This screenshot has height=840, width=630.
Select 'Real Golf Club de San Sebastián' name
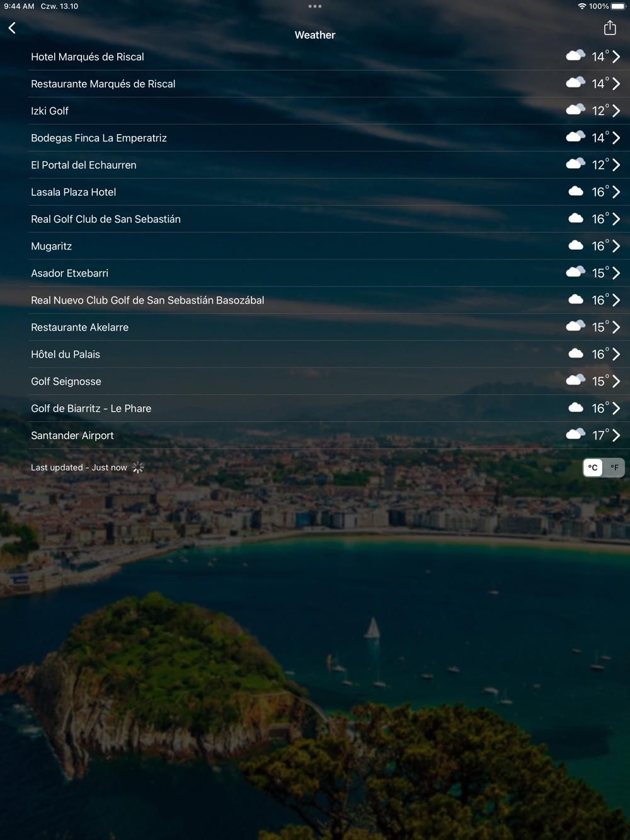106,219
